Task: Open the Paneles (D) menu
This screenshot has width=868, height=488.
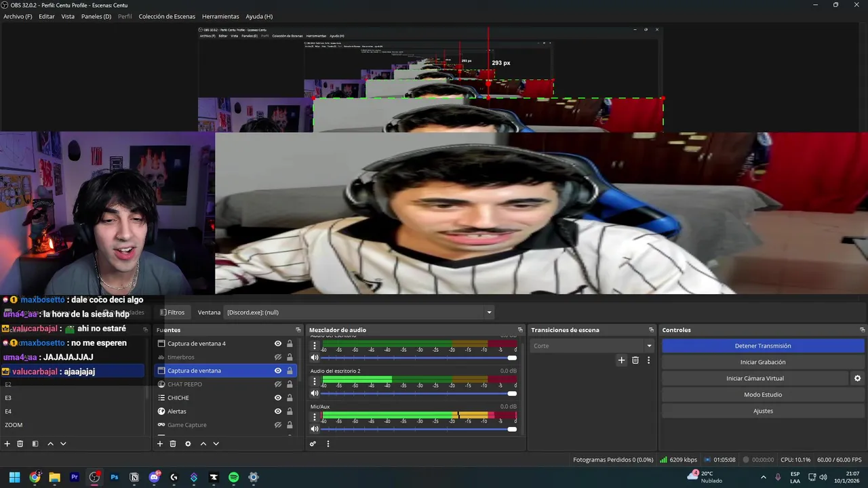Action: (x=96, y=16)
